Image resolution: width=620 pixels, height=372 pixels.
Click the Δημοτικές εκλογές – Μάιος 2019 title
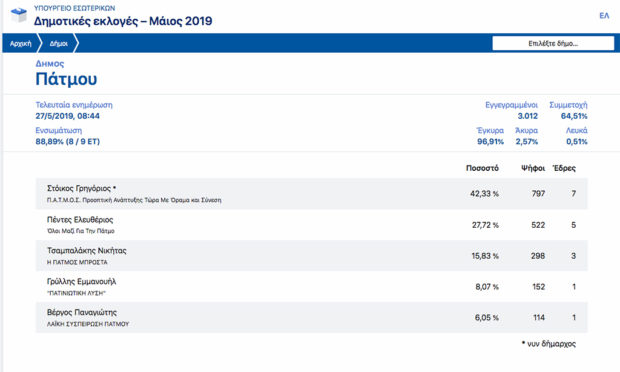coord(123,21)
